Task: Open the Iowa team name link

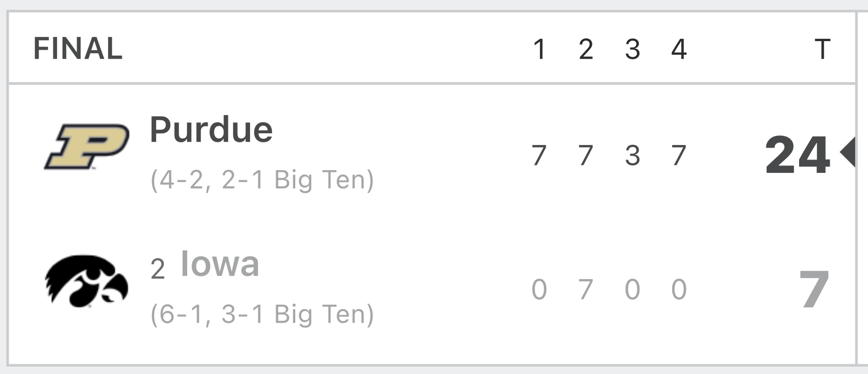Action: pyautogui.click(x=220, y=264)
